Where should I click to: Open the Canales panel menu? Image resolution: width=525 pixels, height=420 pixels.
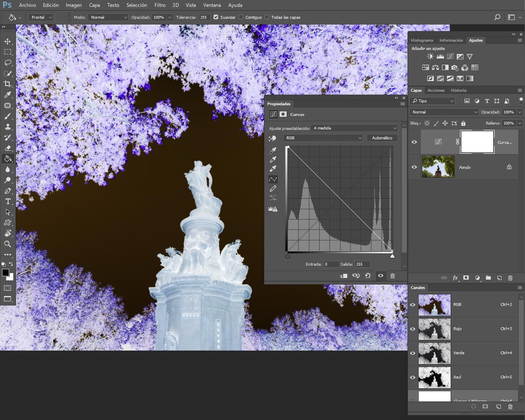coord(520,288)
